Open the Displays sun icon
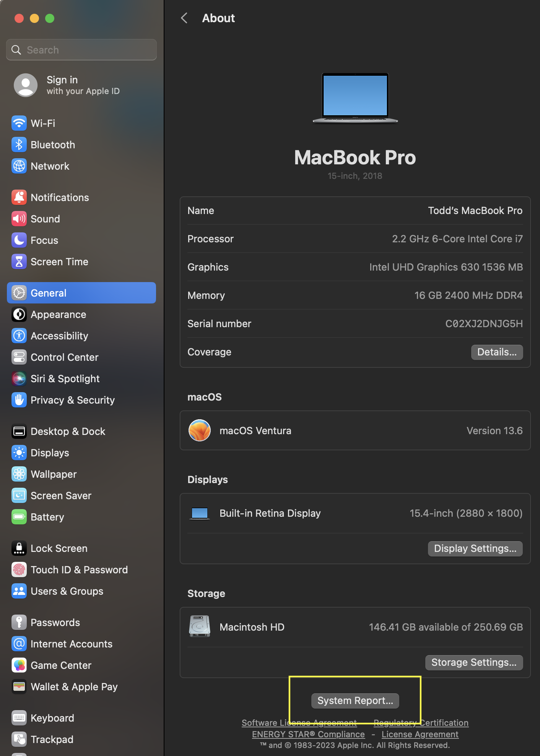The width and height of the screenshot is (540, 756). (x=19, y=453)
